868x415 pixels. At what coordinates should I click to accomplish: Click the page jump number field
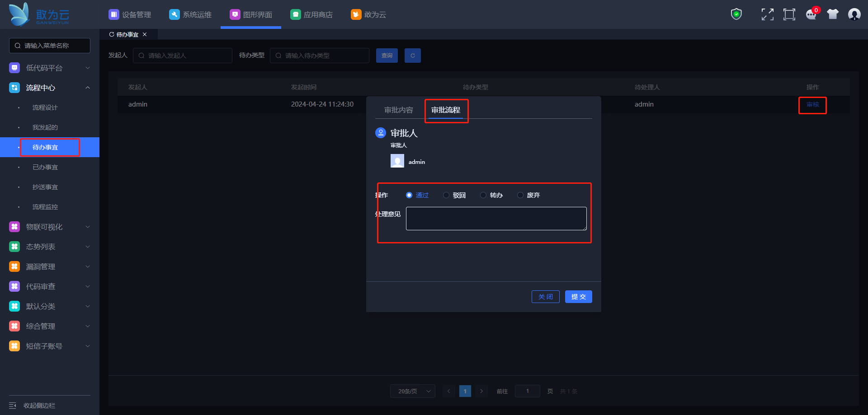(x=528, y=391)
